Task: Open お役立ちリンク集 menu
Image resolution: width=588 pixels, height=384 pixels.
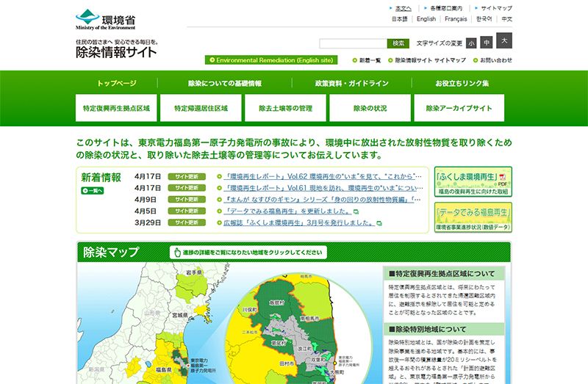Action: 462,83
